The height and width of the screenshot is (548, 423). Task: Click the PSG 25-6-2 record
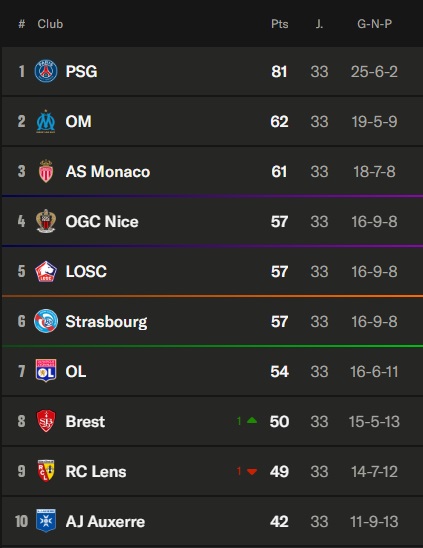click(374, 72)
